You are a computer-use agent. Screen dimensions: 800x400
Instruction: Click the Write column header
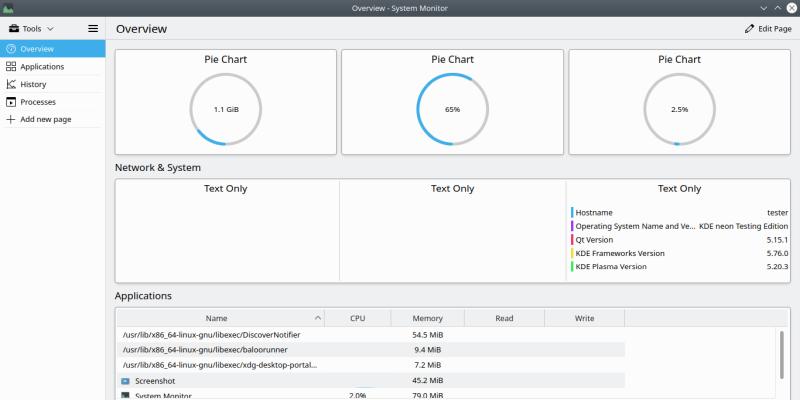(584, 318)
